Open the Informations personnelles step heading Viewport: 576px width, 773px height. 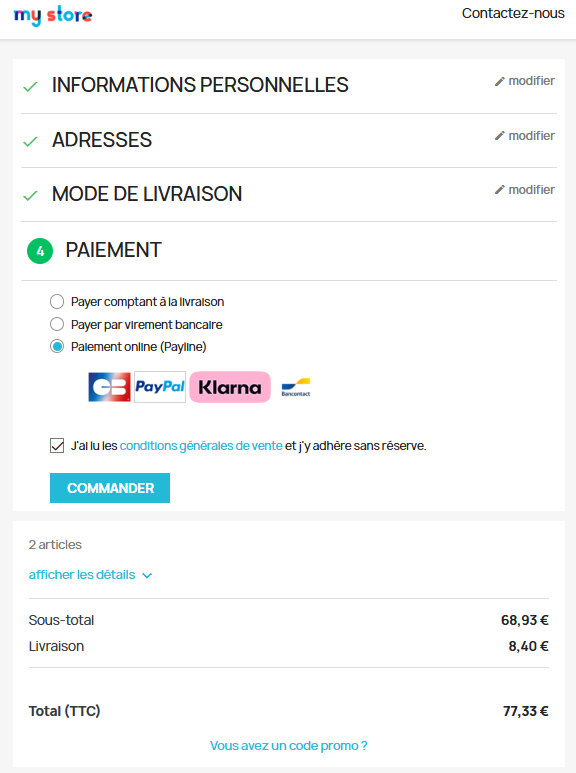coord(200,85)
